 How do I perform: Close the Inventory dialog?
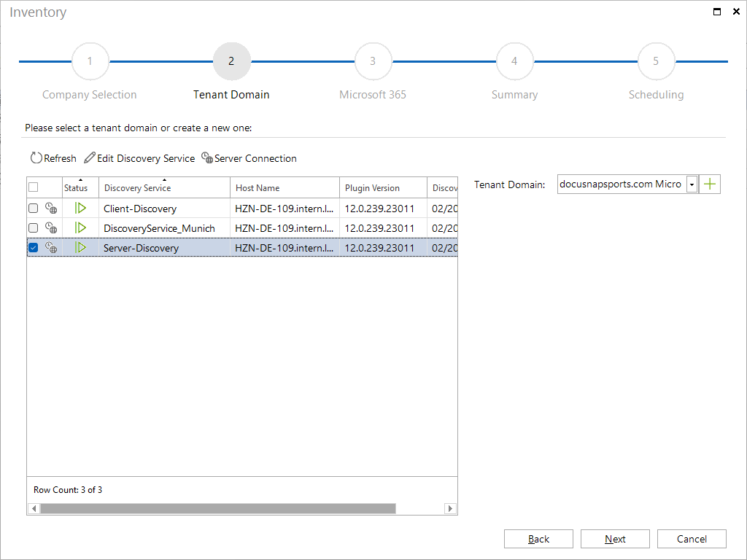(x=736, y=12)
